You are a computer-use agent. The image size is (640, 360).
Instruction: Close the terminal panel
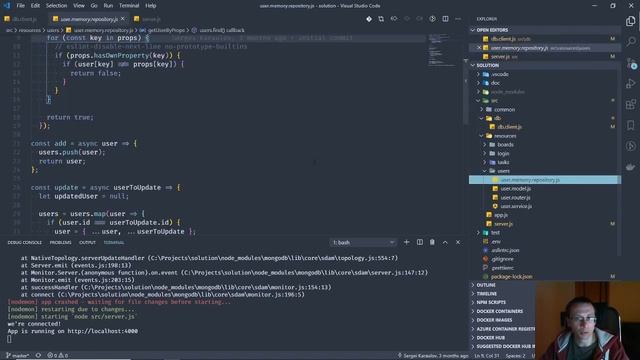[458, 242]
